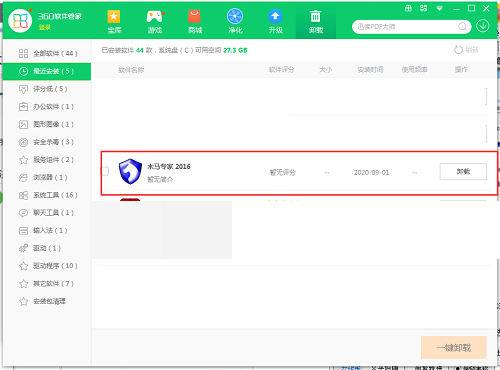Open the 商城 shopping bag tab
This screenshot has height=370, width=500.
(195, 21)
